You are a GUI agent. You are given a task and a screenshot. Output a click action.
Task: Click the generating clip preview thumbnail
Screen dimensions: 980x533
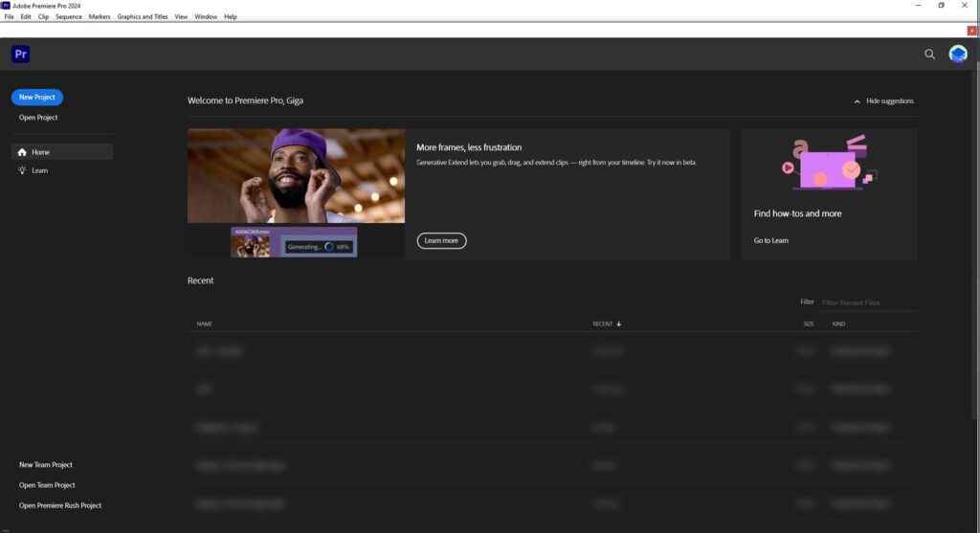point(294,242)
